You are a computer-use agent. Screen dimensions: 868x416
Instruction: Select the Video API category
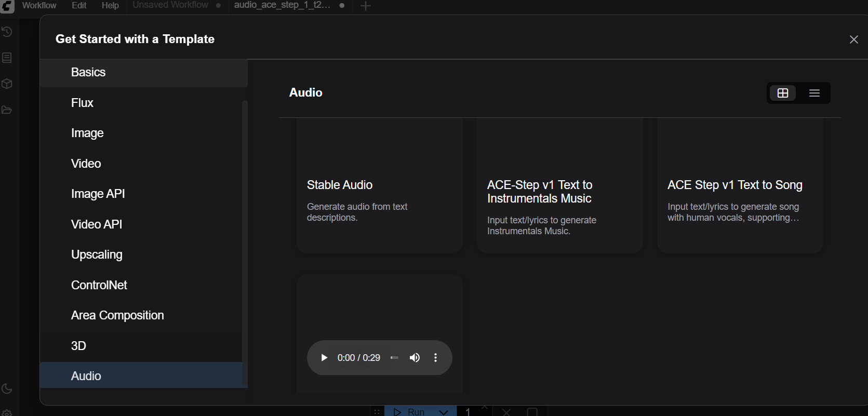(x=141, y=224)
